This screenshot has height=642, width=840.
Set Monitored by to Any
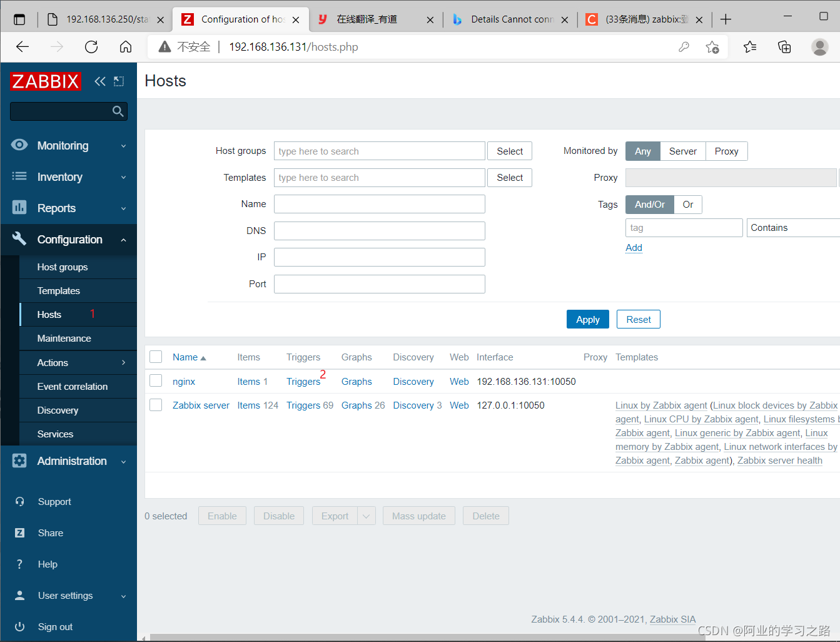(642, 151)
